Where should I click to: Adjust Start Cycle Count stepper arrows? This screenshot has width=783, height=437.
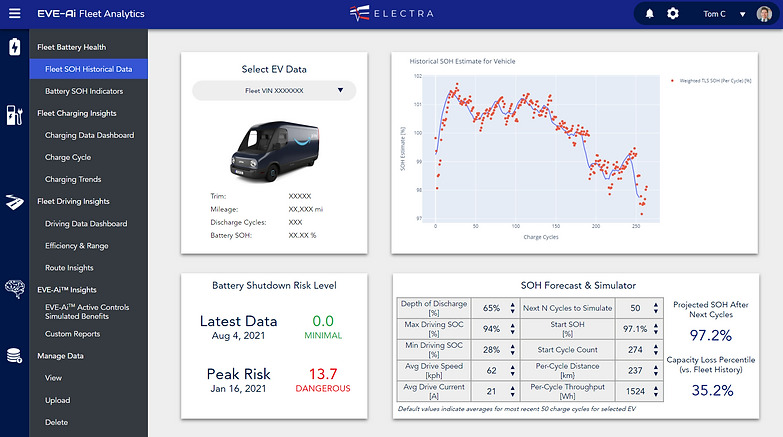coord(656,350)
